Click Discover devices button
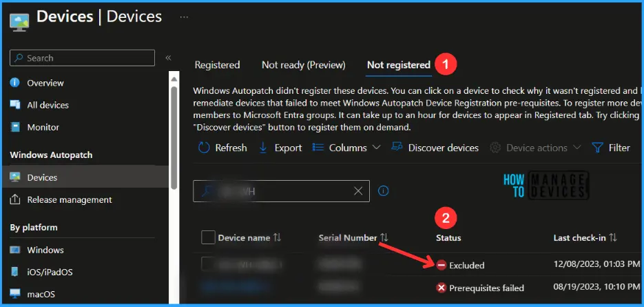 coord(435,148)
